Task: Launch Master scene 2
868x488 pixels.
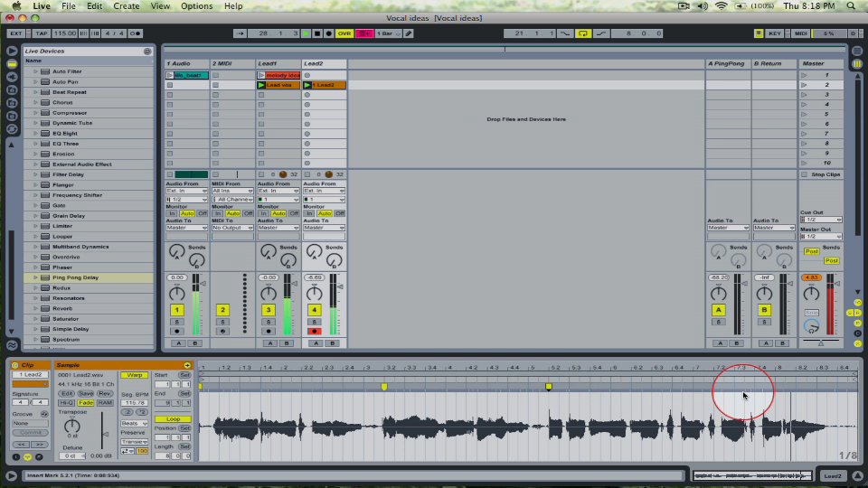Action: coord(804,85)
